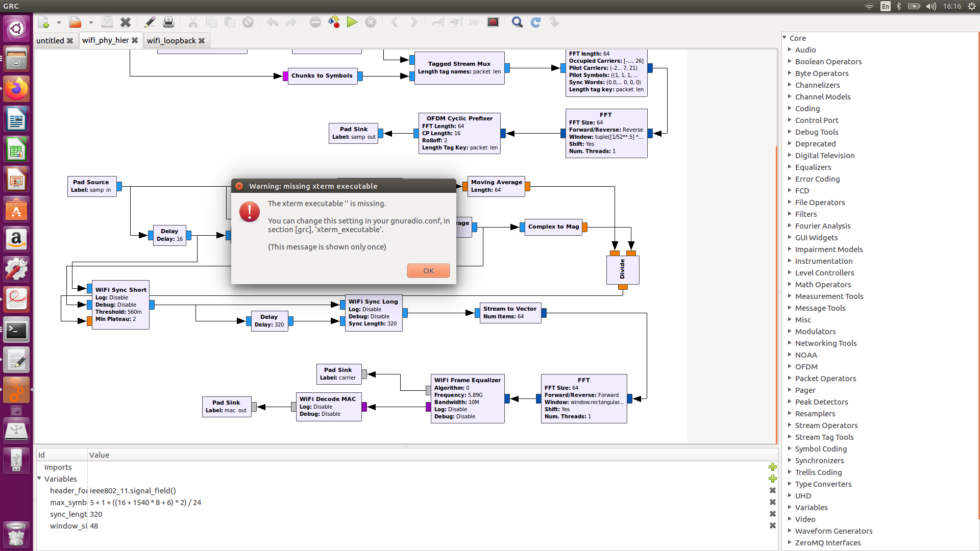Collapse the Variables section in variable editor

coord(39,479)
